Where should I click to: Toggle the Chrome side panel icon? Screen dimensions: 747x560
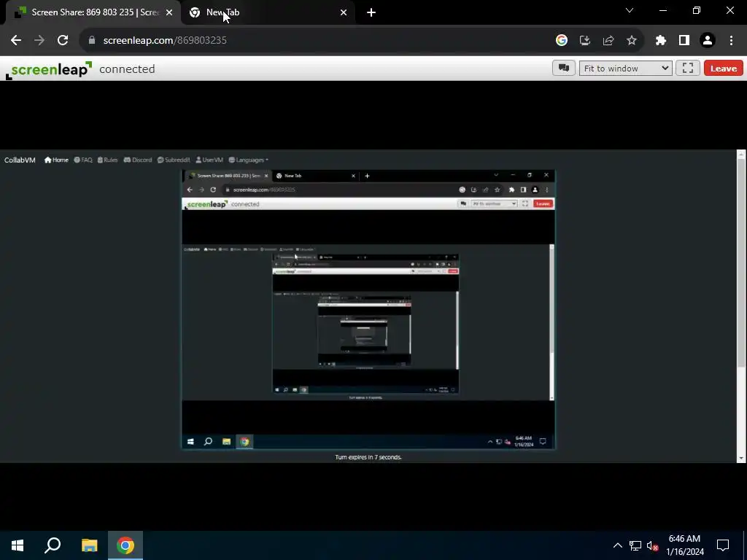684,41
